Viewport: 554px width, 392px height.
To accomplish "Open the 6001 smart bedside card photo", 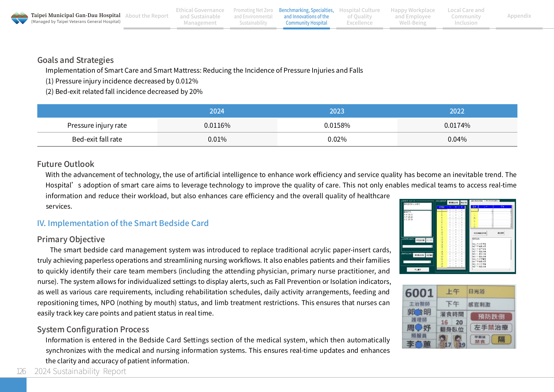I will pyautogui.click(x=459, y=316).
